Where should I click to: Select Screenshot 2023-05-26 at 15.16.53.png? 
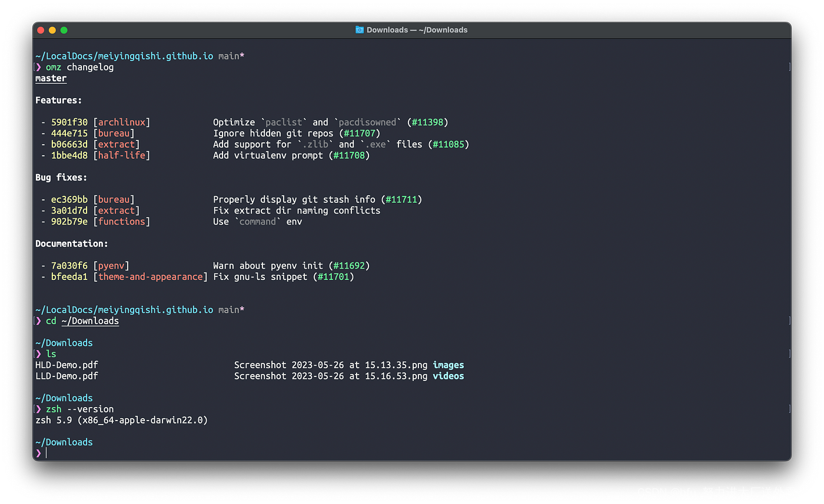pos(331,376)
